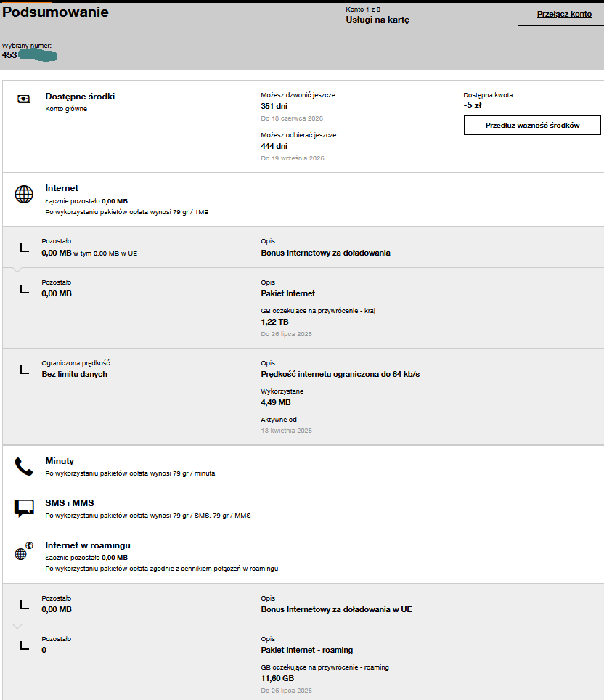Screen dimensions: 604x700
Task: Click the Dostępne środki heading
Action: (x=80, y=97)
